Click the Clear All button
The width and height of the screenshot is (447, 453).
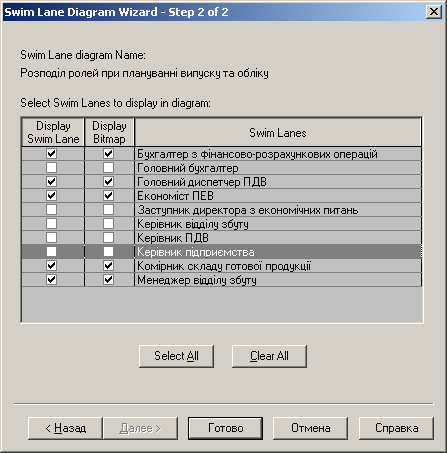[269, 356]
